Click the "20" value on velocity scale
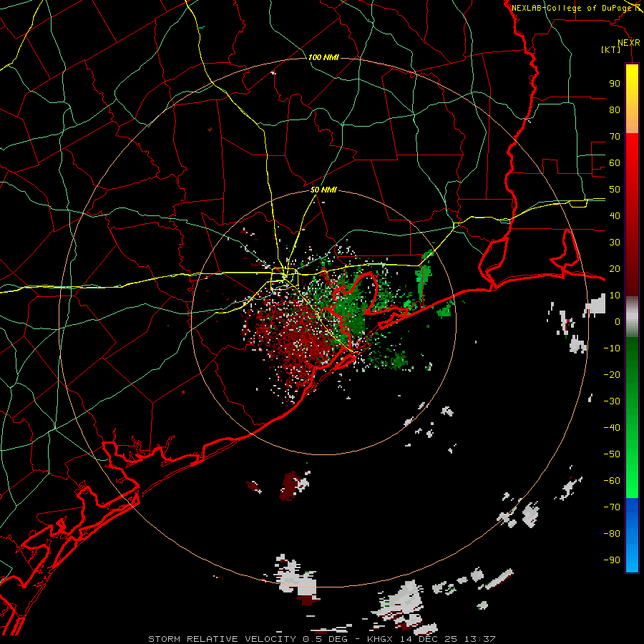This screenshot has height=644, width=644. (615, 268)
